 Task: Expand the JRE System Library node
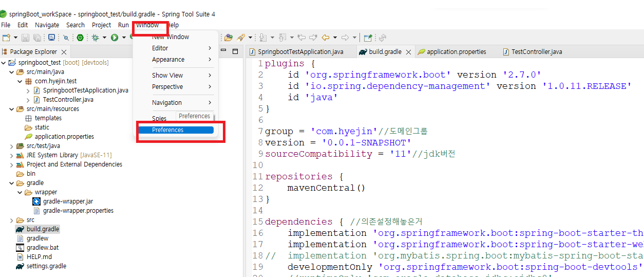click(x=12, y=155)
